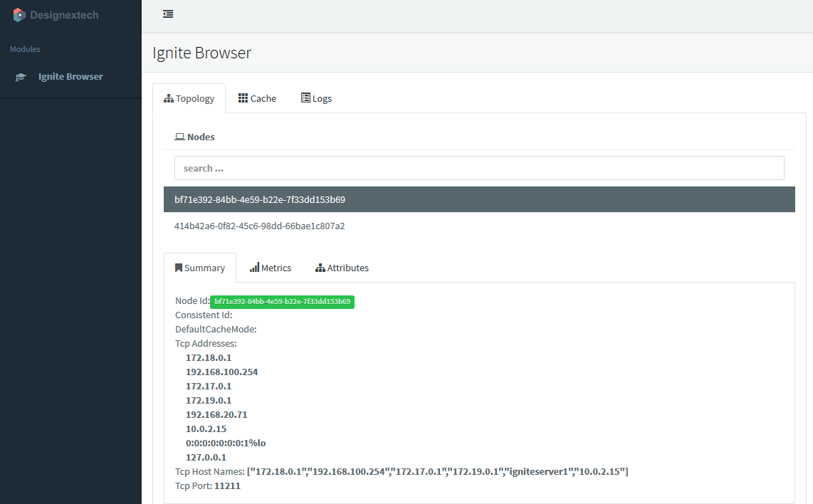Click the 127.0.0.1 loopback address
Image resolution: width=813 pixels, height=504 pixels.
[x=206, y=457]
